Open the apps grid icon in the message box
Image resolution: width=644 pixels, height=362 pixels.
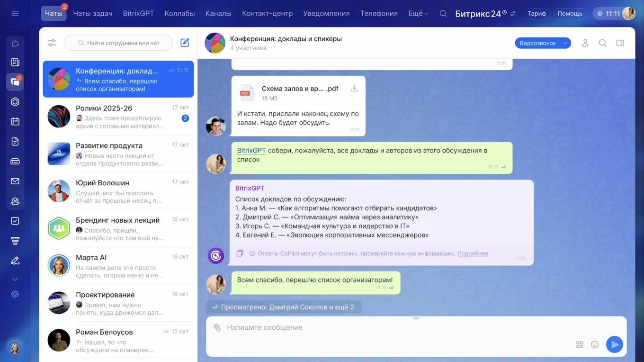(580, 344)
